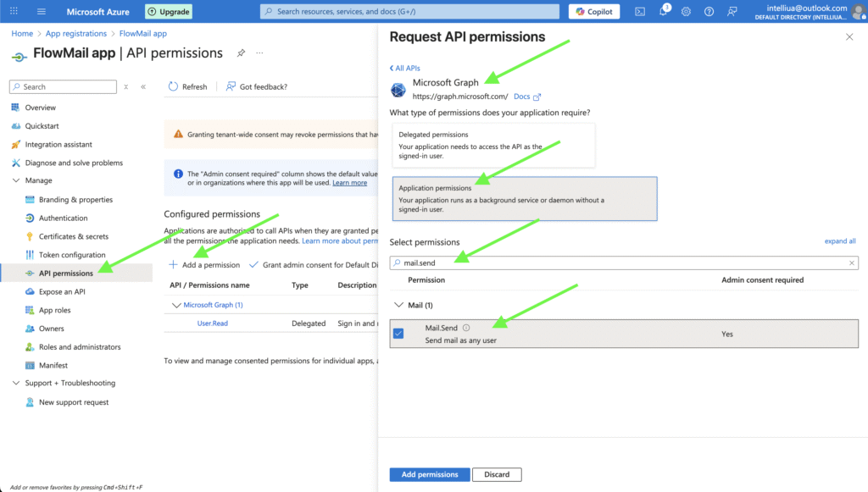Open the hamburger portal menu
The width and height of the screenshot is (868, 492).
click(x=41, y=11)
